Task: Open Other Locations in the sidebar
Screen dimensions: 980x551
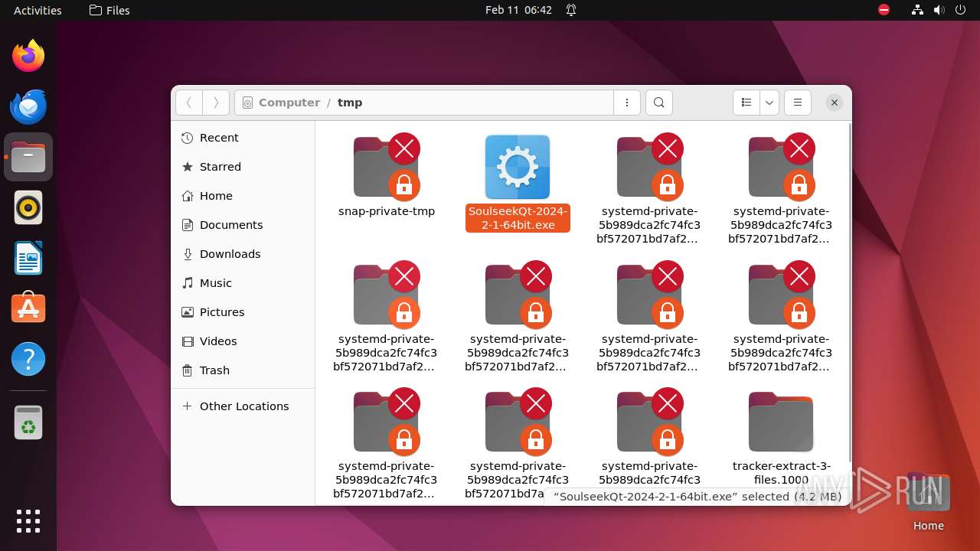Action: pos(243,406)
